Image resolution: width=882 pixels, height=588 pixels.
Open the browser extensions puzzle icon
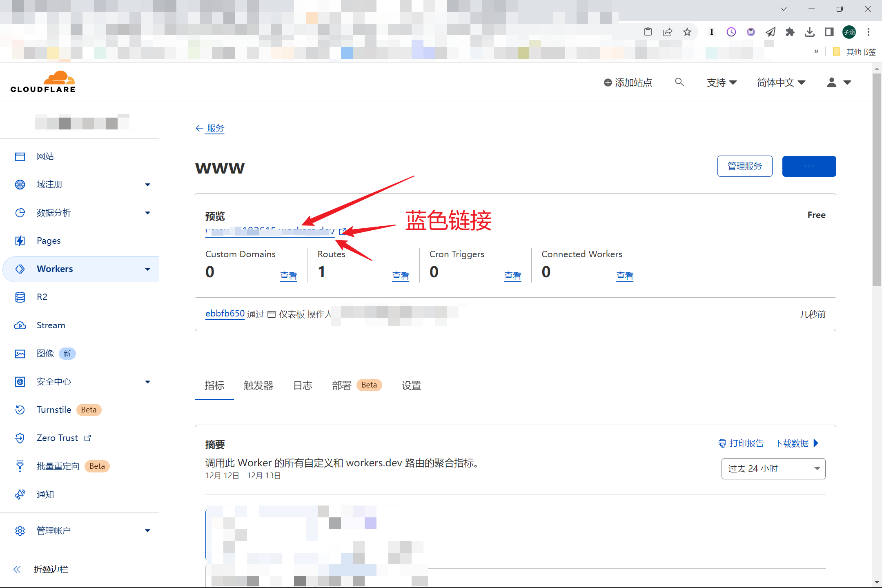(x=790, y=32)
